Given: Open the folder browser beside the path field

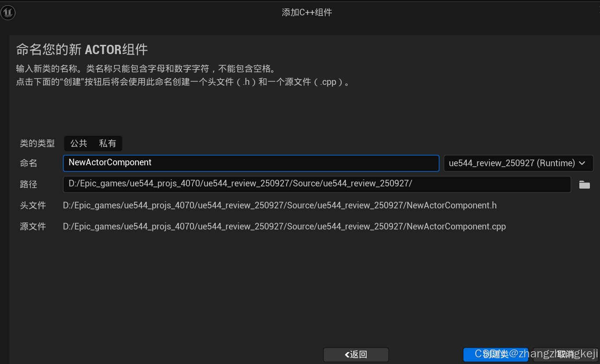Looking at the screenshot, I should pyautogui.click(x=584, y=184).
